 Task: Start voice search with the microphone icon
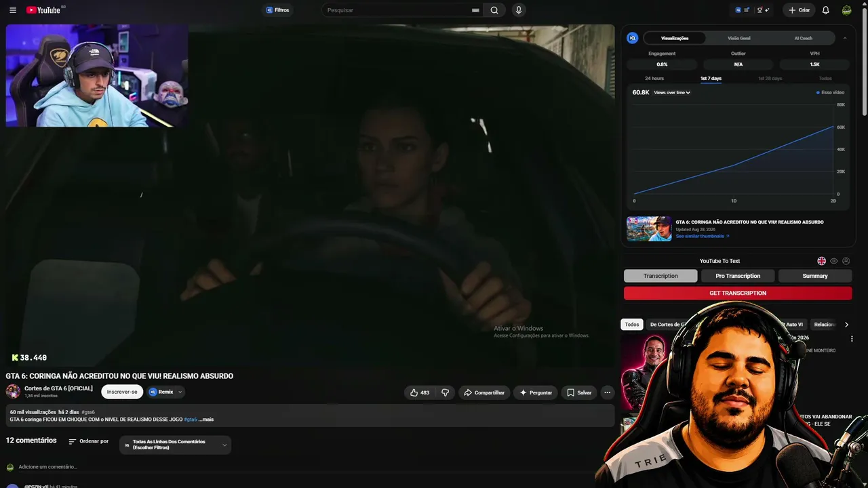pos(519,10)
